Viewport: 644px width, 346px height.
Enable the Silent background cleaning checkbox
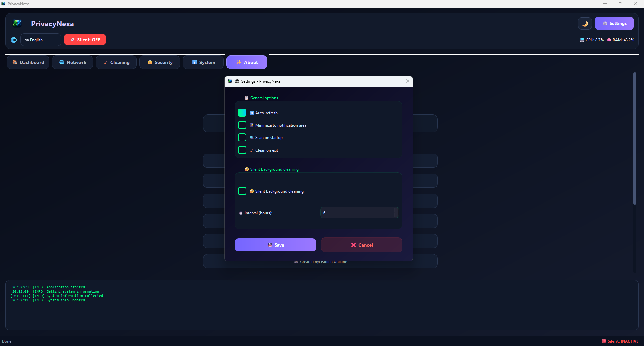pyautogui.click(x=242, y=191)
